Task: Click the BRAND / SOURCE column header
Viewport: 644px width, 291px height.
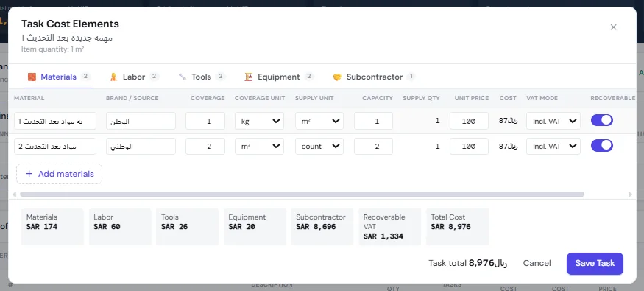Action: pyautogui.click(x=132, y=98)
